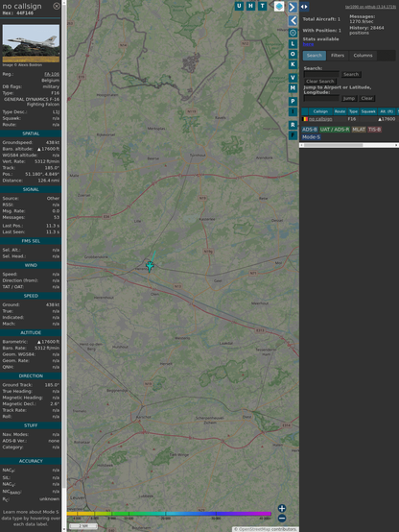This screenshot has height=532, width=399.
Task: Zoom out with the minus button
Action: (x=282, y=519)
